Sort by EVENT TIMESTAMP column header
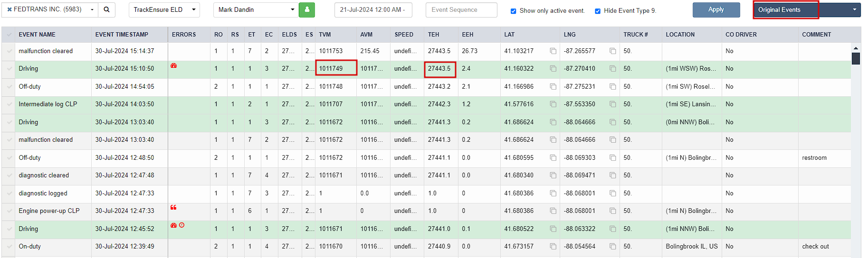 (x=122, y=35)
